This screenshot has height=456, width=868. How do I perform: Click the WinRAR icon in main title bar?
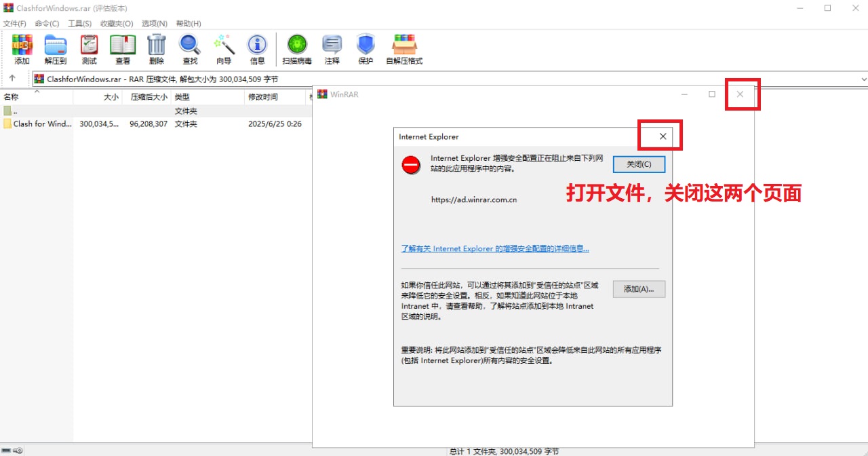[x=8, y=8]
